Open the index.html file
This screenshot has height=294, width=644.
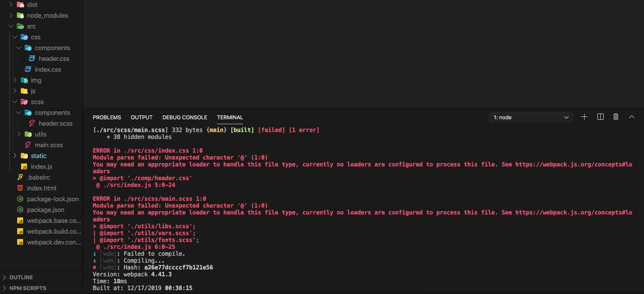pyautogui.click(x=41, y=188)
